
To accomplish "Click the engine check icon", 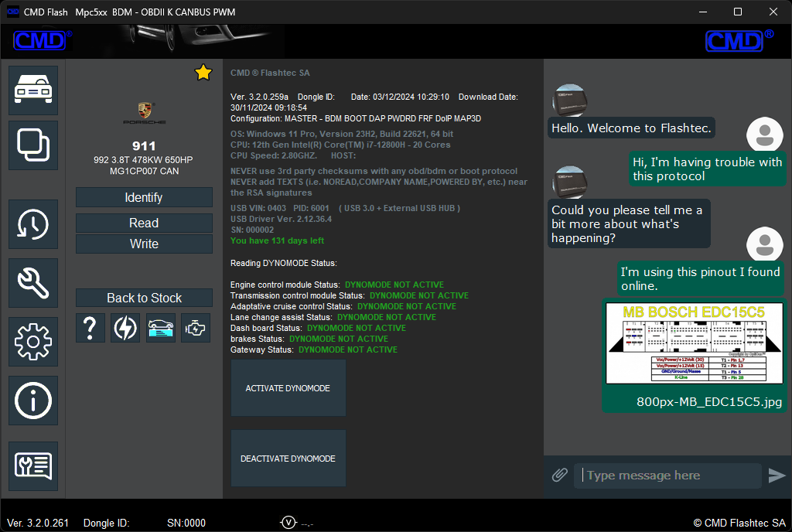I will [x=196, y=328].
